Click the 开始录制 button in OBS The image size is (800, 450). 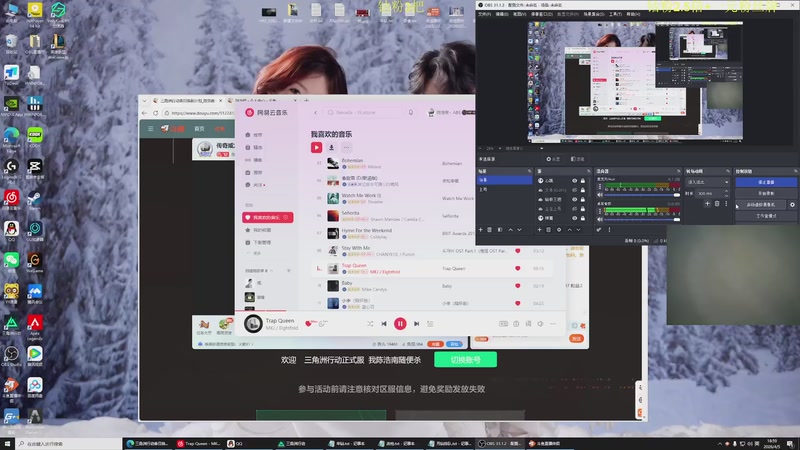(x=766, y=193)
